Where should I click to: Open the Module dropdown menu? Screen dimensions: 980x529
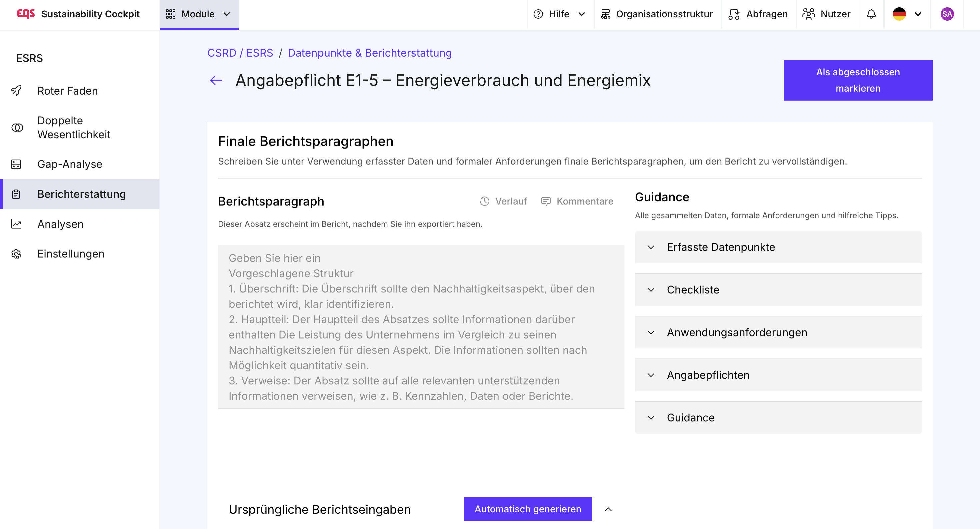[199, 14]
